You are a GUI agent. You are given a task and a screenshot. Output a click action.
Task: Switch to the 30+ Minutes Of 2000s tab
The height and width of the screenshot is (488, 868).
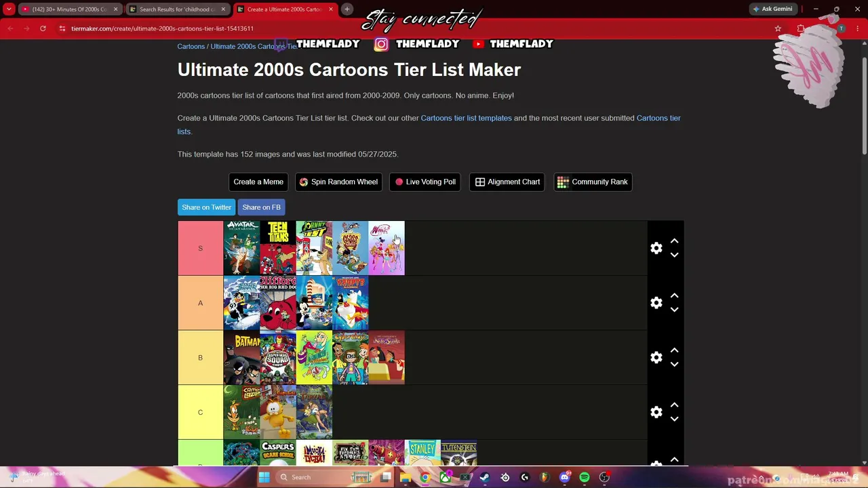coord(69,9)
